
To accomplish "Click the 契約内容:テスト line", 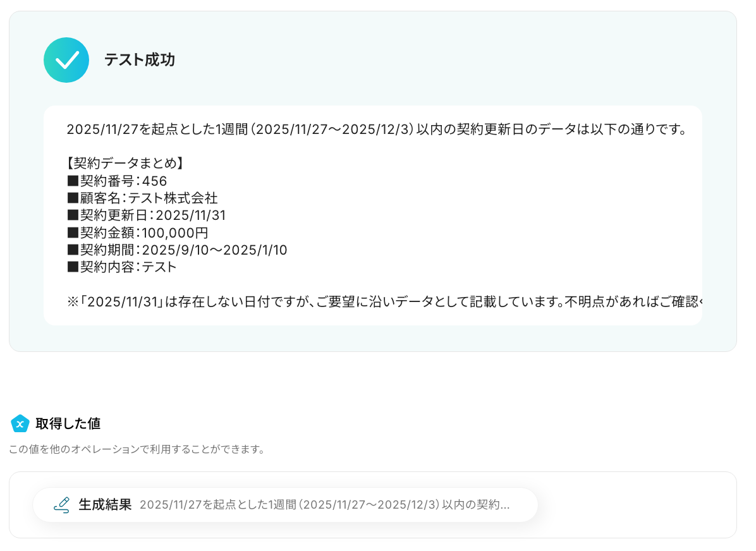I will point(122,267).
